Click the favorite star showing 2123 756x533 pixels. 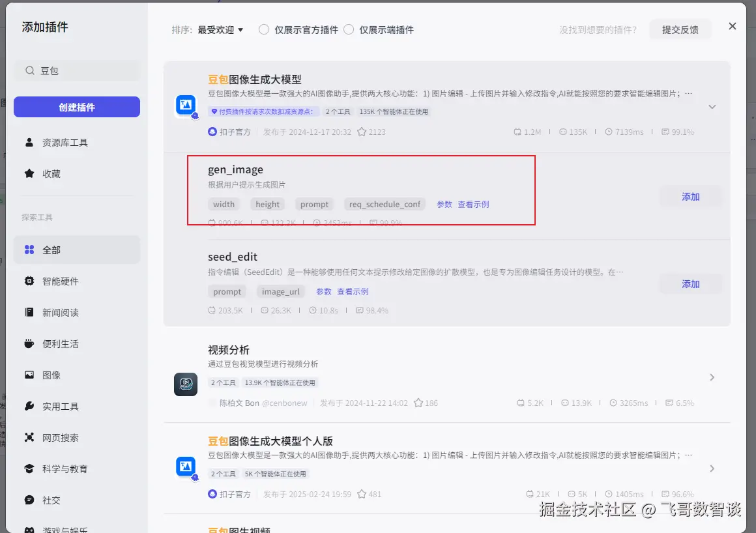click(362, 132)
